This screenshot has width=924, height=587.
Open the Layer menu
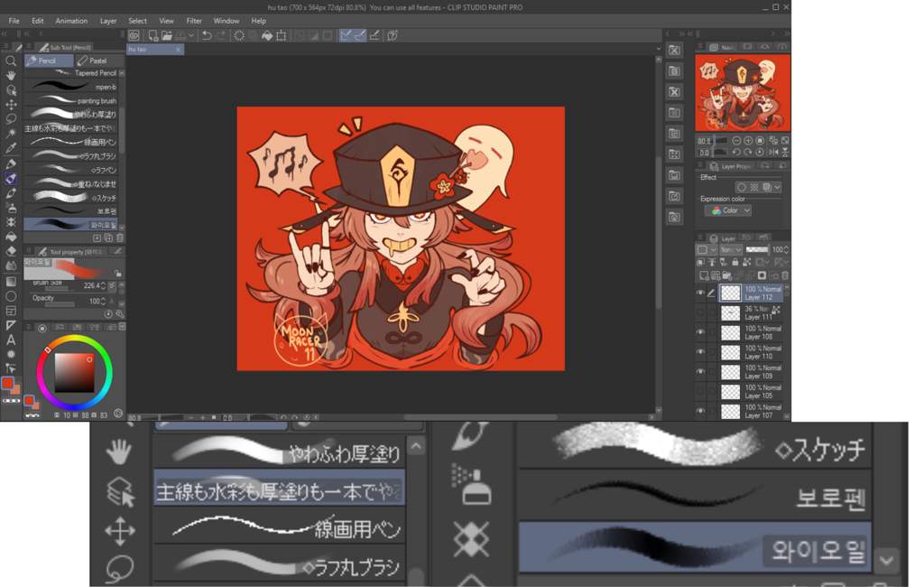click(x=108, y=21)
